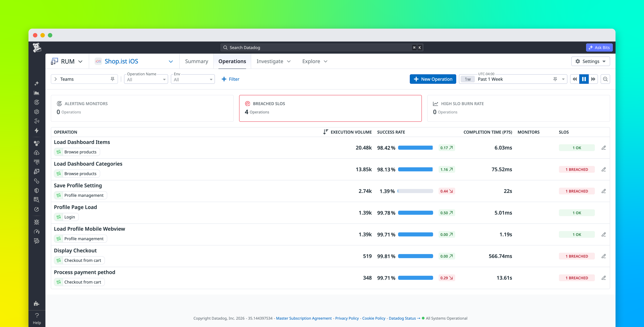Open the APM filter-lines icon in sidebar
Image resolution: width=644 pixels, height=327 pixels.
click(x=37, y=162)
